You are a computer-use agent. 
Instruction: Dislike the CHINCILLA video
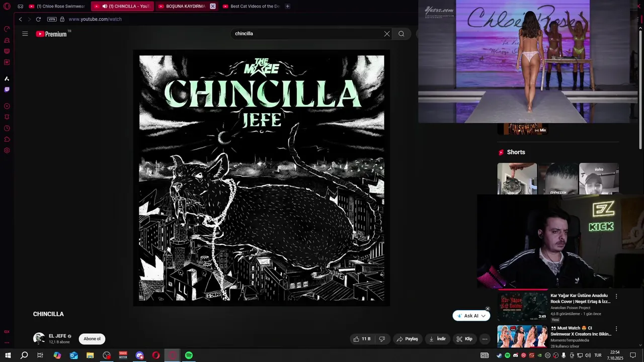pyautogui.click(x=382, y=339)
